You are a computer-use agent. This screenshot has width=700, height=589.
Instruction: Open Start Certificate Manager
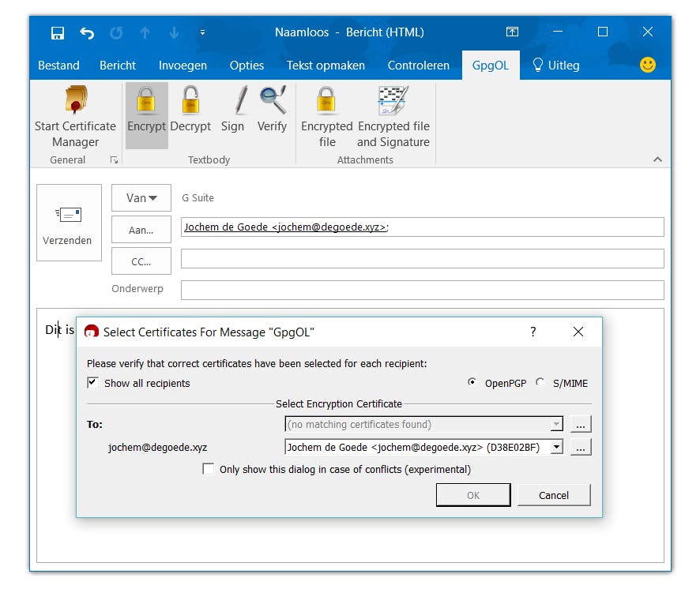pos(75,117)
